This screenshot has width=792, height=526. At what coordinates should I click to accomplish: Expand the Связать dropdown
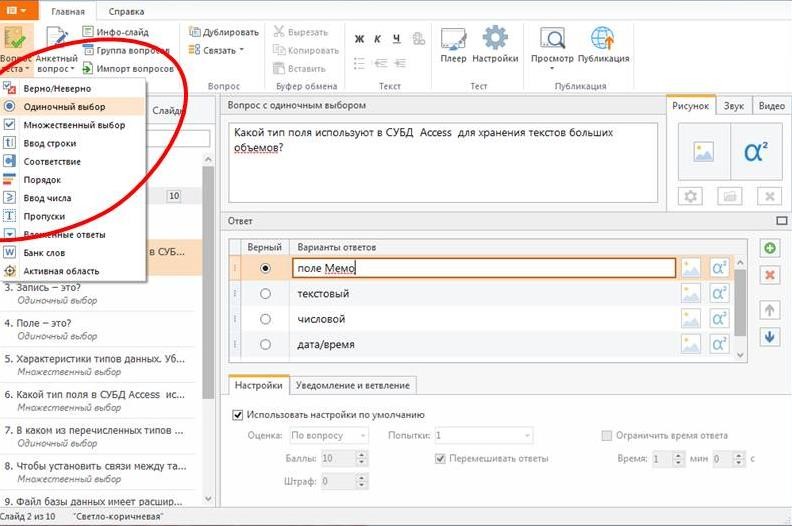click(216, 50)
